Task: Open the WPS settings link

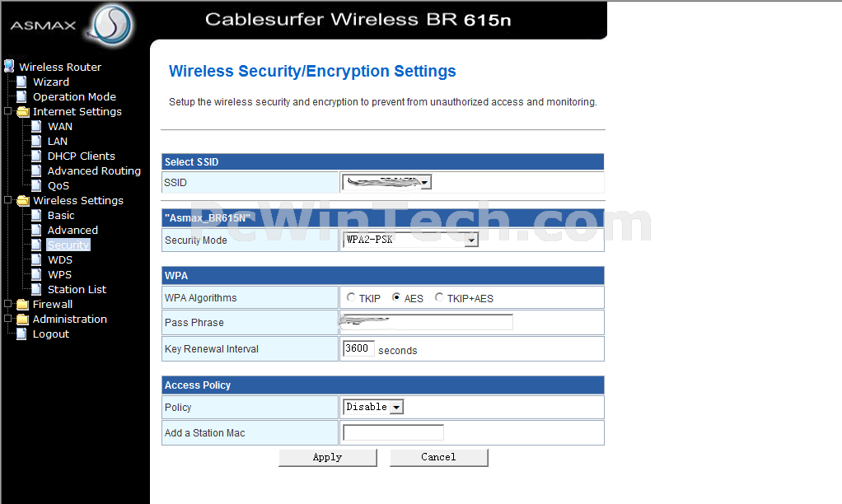Action: (x=59, y=275)
